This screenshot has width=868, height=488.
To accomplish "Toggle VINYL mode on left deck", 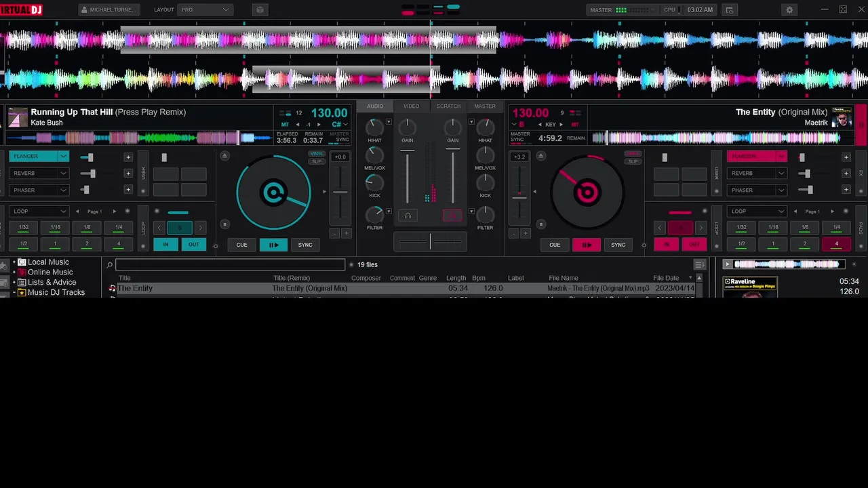I will click(317, 154).
